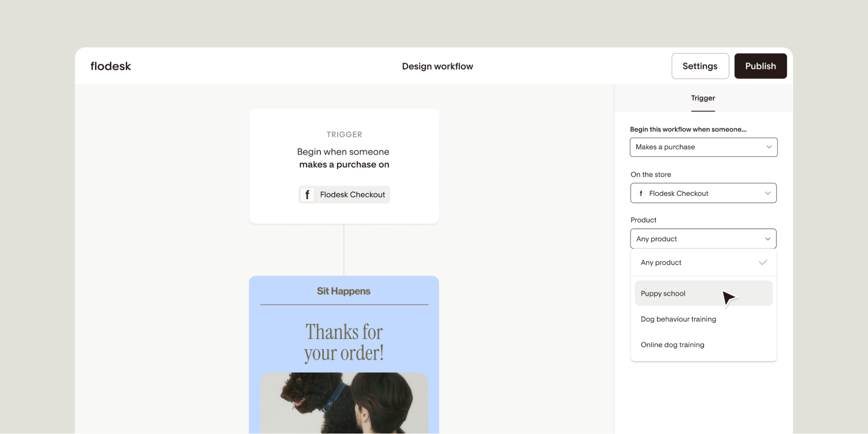Image resolution: width=868 pixels, height=434 pixels.
Task: Click the 'On the store' label
Action: [651, 174]
